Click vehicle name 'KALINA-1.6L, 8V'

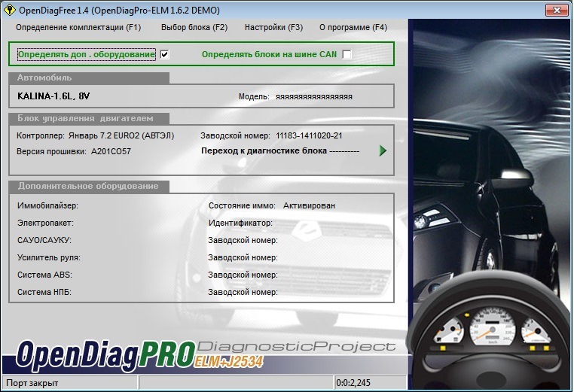pyautogui.click(x=53, y=96)
